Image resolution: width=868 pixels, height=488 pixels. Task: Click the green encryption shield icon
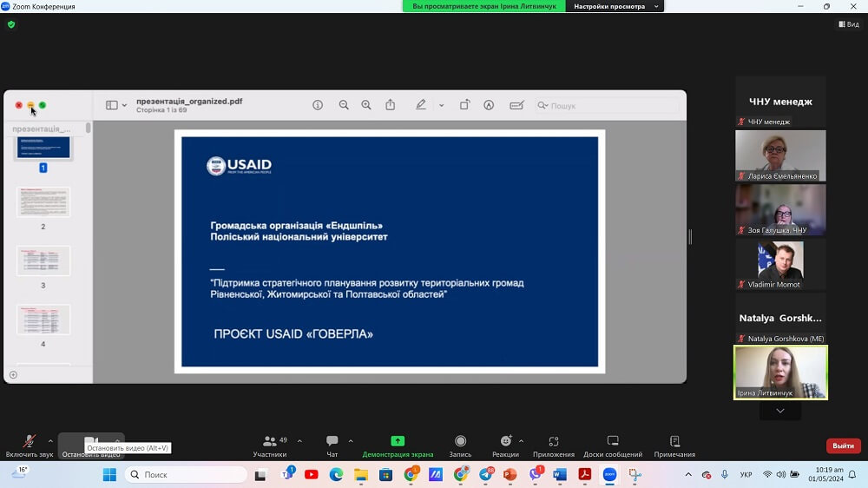click(11, 24)
